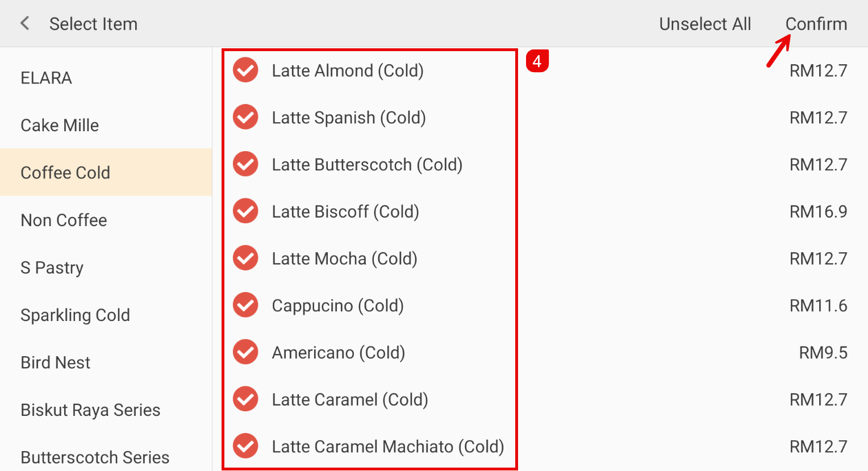
Task: Toggle the Cappucino (Cold) checkmark
Action: (x=245, y=305)
